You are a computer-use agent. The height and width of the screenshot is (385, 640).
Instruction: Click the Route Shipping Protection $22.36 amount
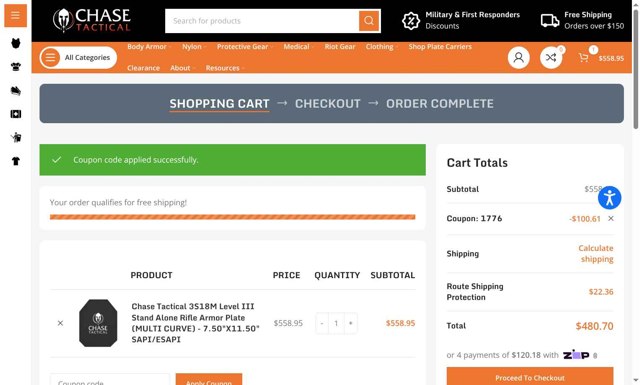[x=601, y=292]
